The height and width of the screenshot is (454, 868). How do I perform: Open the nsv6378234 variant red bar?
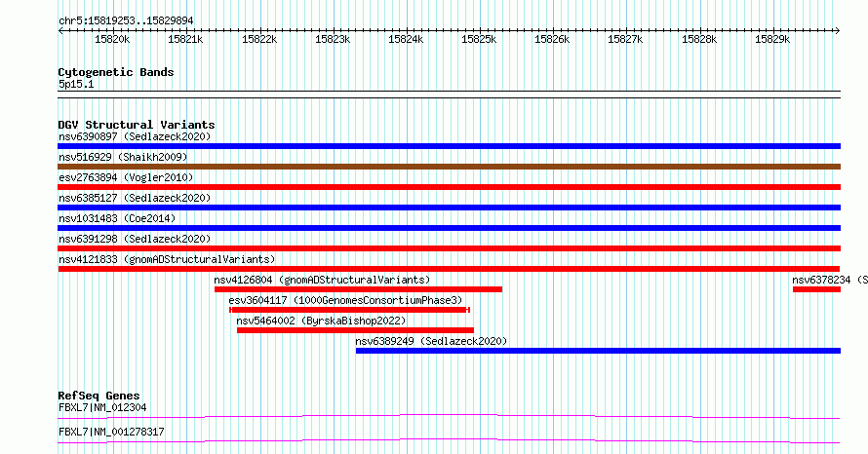click(816, 289)
